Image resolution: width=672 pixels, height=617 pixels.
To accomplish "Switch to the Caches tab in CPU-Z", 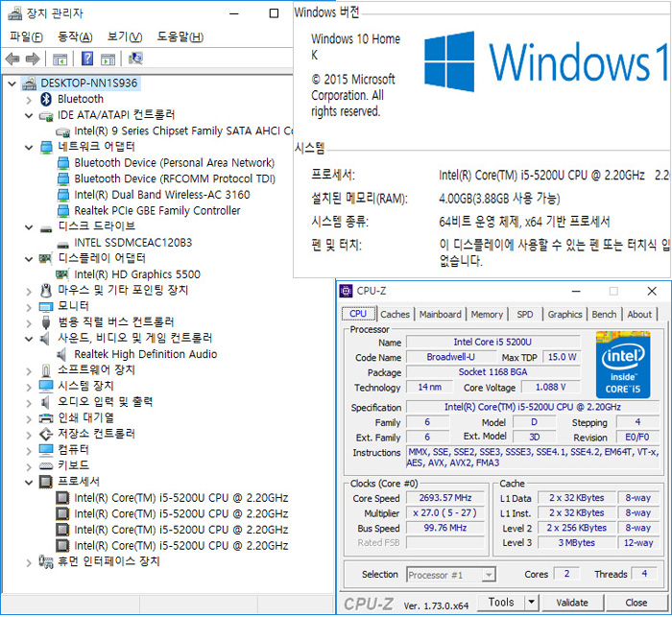I will tap(395, 315).
